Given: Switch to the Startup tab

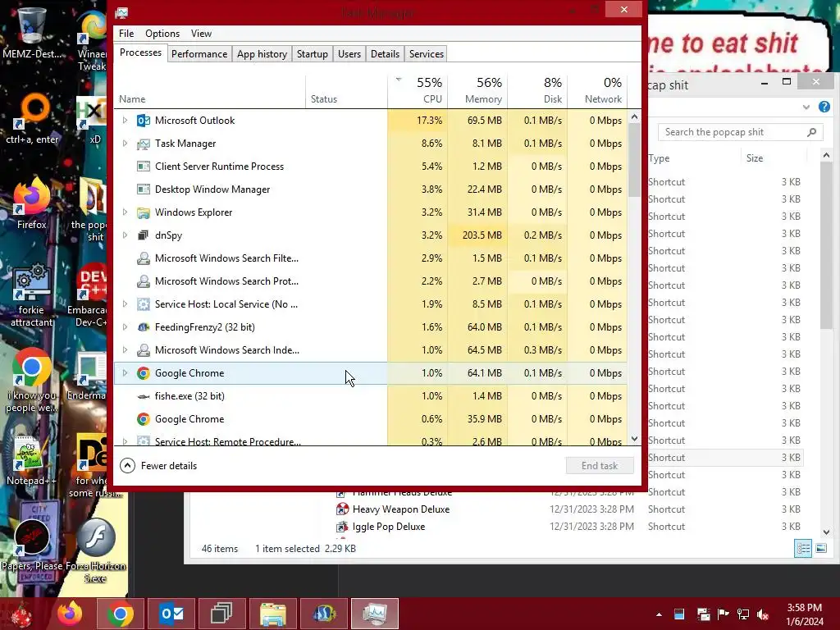Looking at the screenshot, I should pyautogui.click(x=313, y=54).
